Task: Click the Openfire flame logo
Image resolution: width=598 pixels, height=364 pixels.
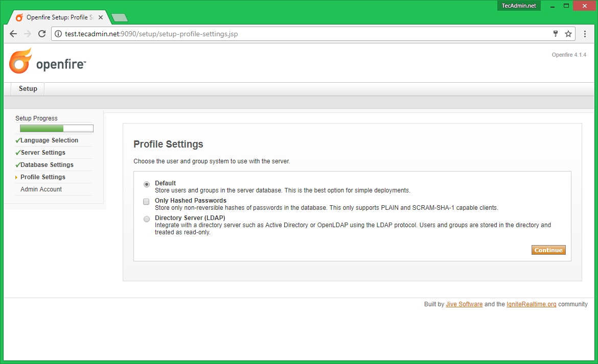Action: point(20,61)
